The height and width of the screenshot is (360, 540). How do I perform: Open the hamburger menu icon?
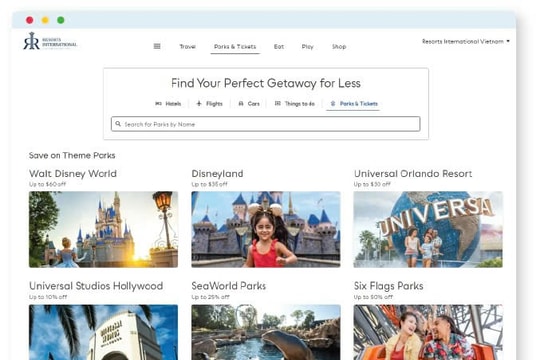[157, 46]
